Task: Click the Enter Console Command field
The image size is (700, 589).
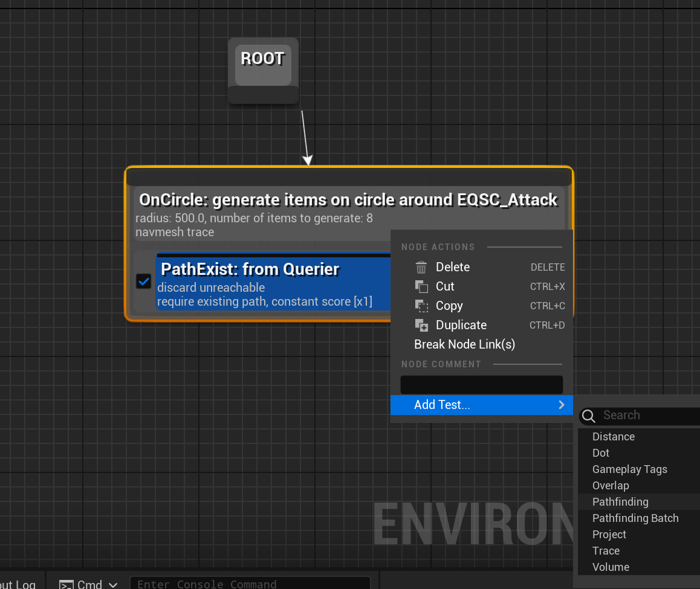Action: (250, 584)
